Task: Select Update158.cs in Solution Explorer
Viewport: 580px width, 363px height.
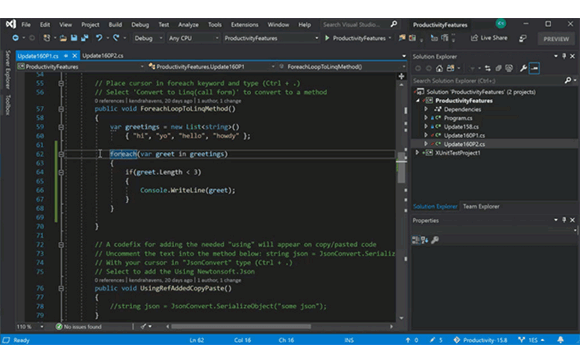Action: click(461, 127)
